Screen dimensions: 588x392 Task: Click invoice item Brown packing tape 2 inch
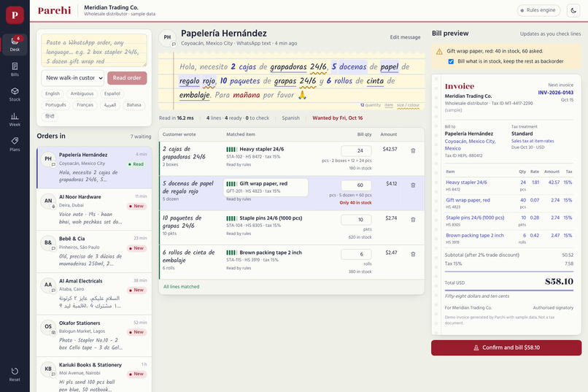475,236
